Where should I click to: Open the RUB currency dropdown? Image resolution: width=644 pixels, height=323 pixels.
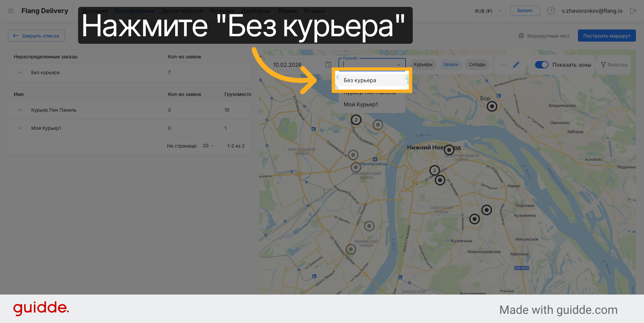pos(488,11)
